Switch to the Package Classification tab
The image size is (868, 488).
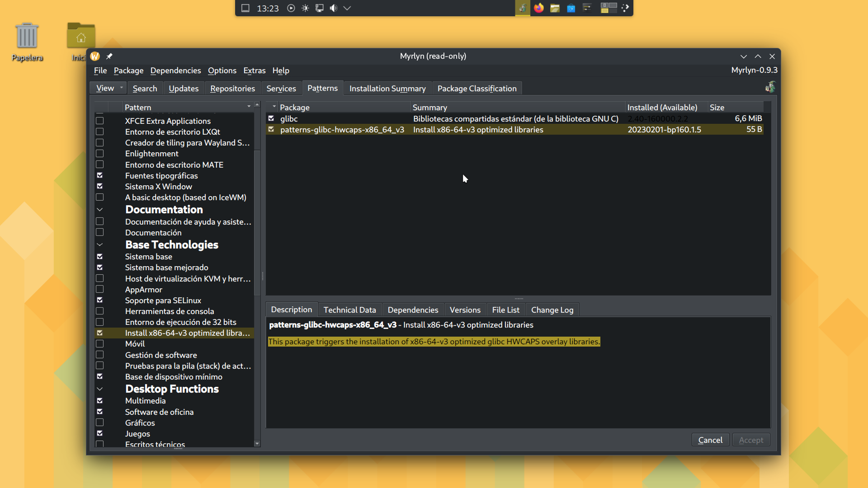coord(477,89)
